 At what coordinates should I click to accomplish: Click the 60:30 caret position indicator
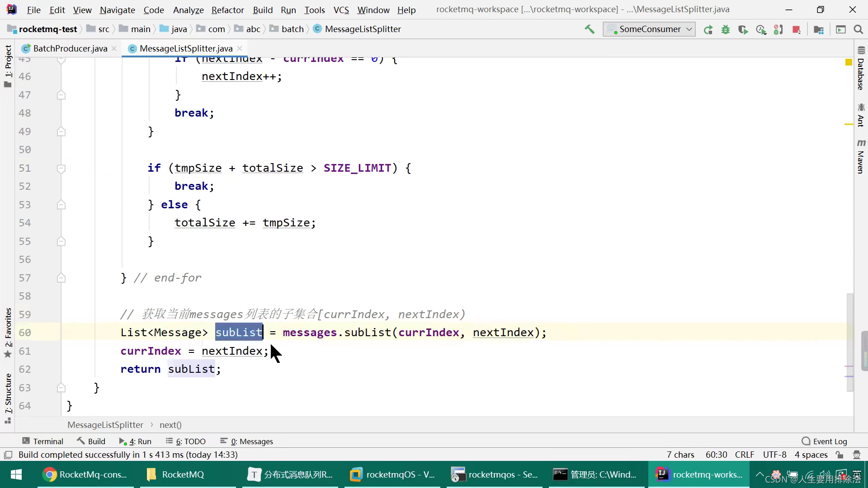pos(716,455)
